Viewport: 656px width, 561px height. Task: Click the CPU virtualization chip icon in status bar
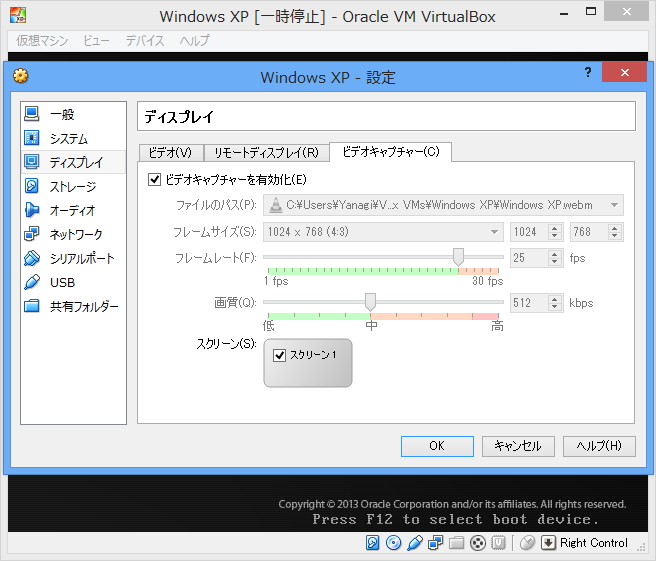[499, 543]
